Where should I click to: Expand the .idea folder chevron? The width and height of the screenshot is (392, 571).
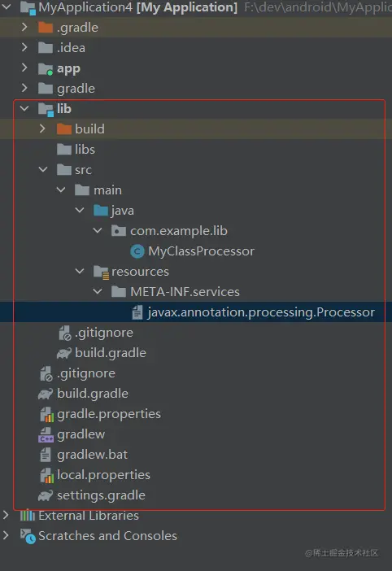click(24, 47)
